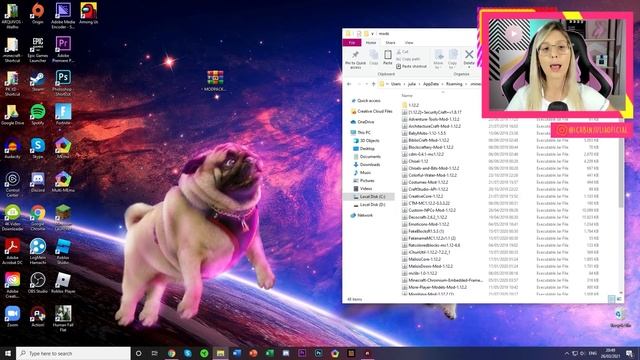Click Paste shortcut in Clipboard group
This screenshot has height=360, width=640.
point(411,66)
